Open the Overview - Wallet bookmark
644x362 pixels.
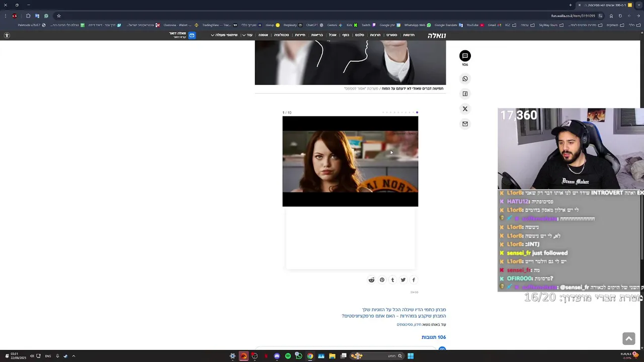tap(181, 25)
